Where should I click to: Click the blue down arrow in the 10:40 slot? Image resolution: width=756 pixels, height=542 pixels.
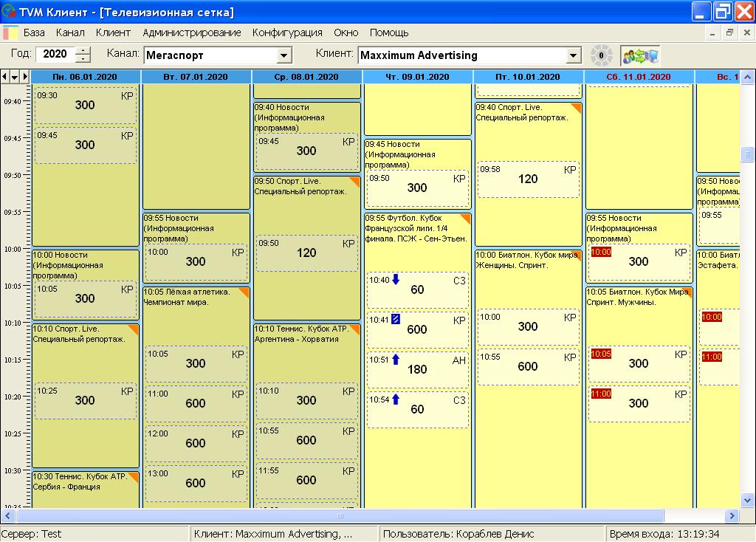click(396, 279)
